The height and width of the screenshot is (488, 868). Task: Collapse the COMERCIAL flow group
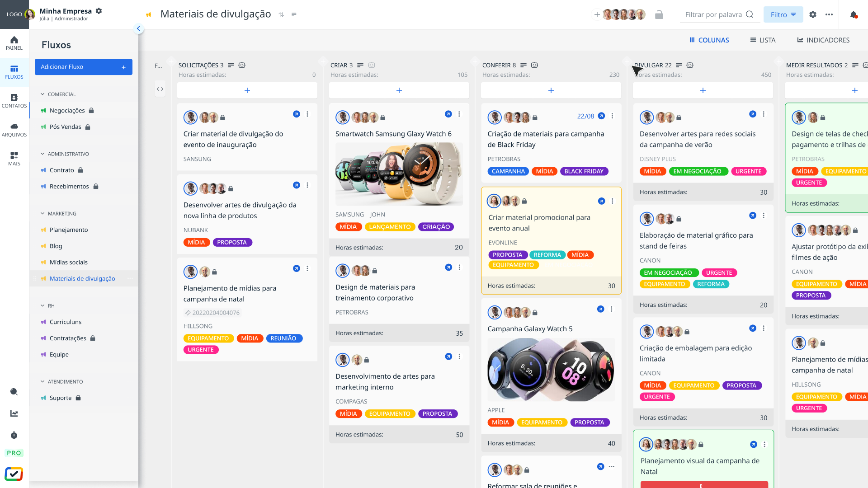[x=42, y=94]
